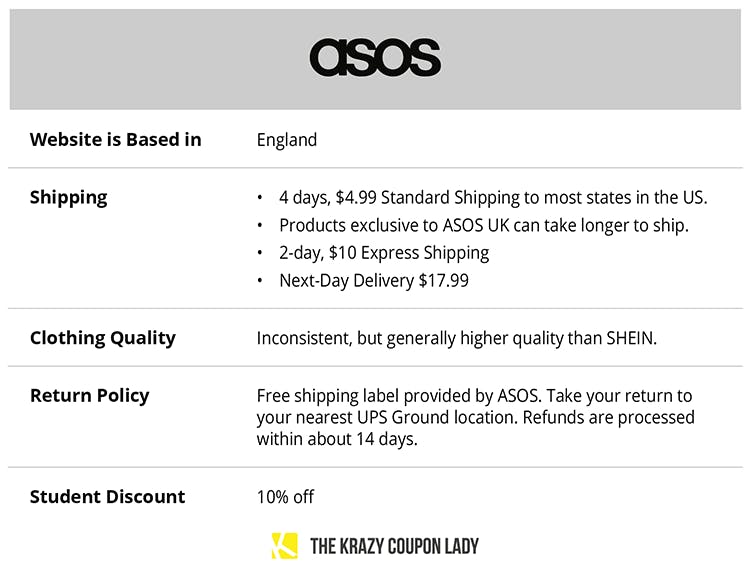Image resolution: width=750 pixels, height=585 pixels.
Task: Click the "within about 14 days" line
Action: coord(336,438)
